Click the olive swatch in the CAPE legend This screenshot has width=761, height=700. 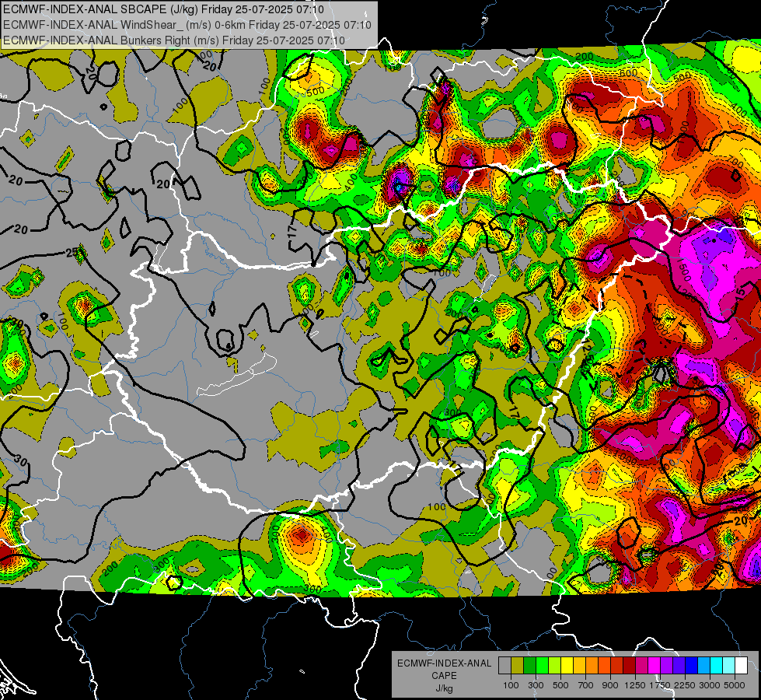point(518,666)
